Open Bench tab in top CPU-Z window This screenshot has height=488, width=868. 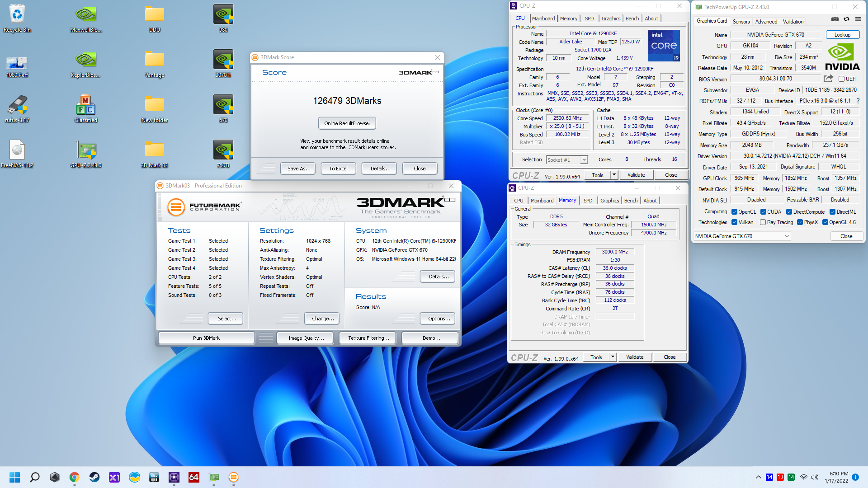(x=632, y=19)
